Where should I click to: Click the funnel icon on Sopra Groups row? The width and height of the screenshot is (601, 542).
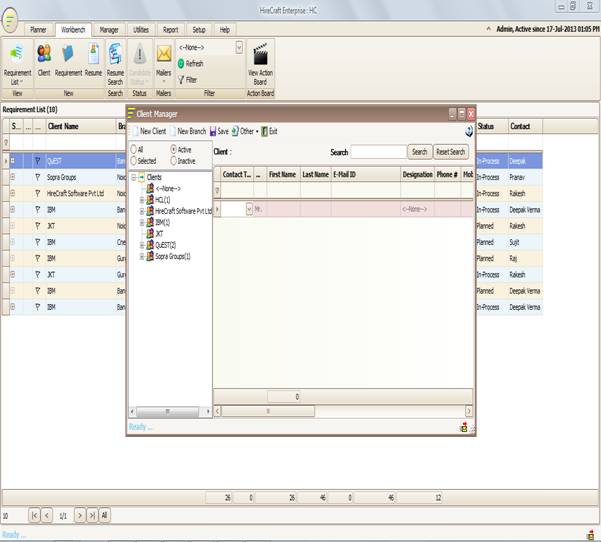tap(38, 177)
